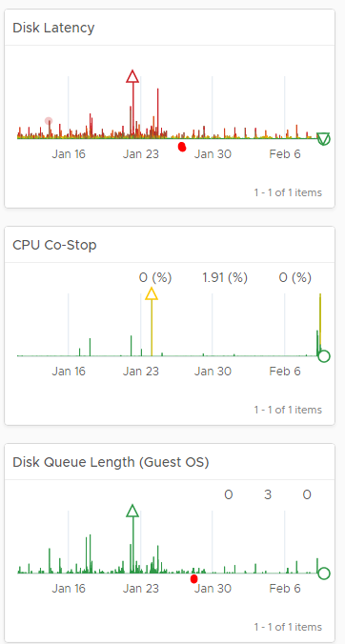Click the yellow peak triangle in CPU Co-Stop
The width and height of the screenshot is (345, 644).
click(x=152, y=293)
